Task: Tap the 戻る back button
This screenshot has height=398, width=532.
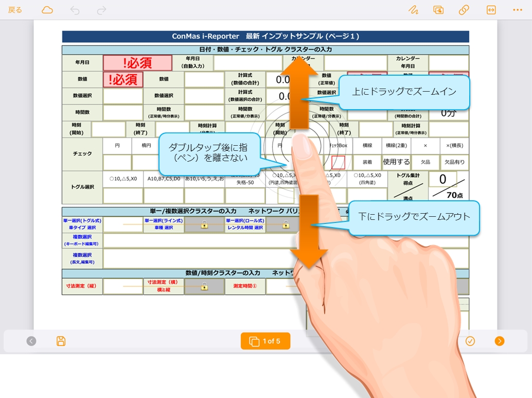Action: coord(15,10)
